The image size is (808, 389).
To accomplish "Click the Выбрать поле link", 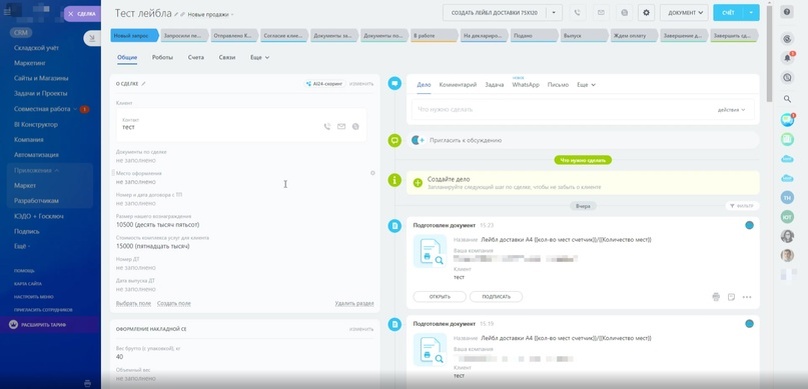I will (x=133, y=303).
